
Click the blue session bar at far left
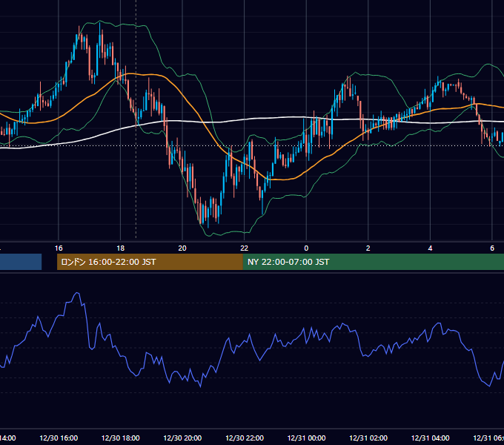pos(21,262)
